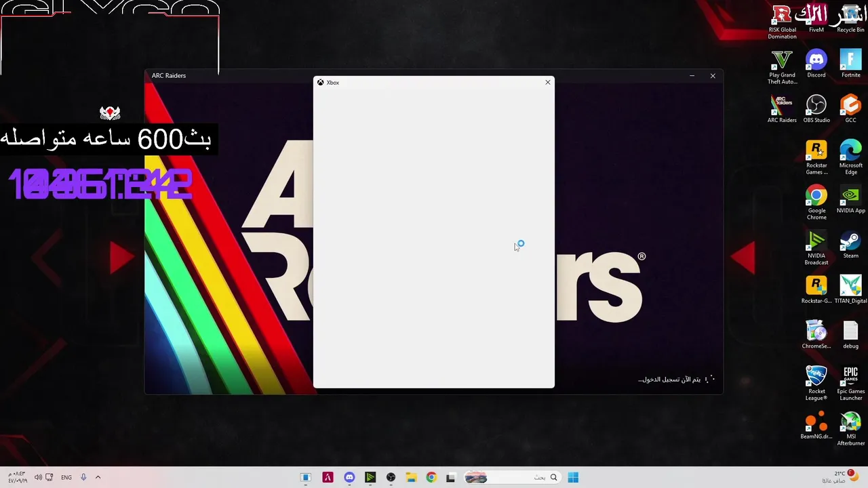Select the Steam desktop shortcut
This screenshot has width=868, height=488.
click(x=850, y=245)
